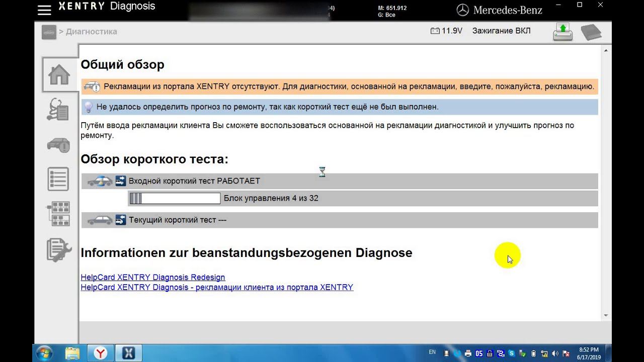
Task: Open HelpCard рекламации клиента из портала XENTRY link
Action: pyautogui.click(x=217, y=288)
